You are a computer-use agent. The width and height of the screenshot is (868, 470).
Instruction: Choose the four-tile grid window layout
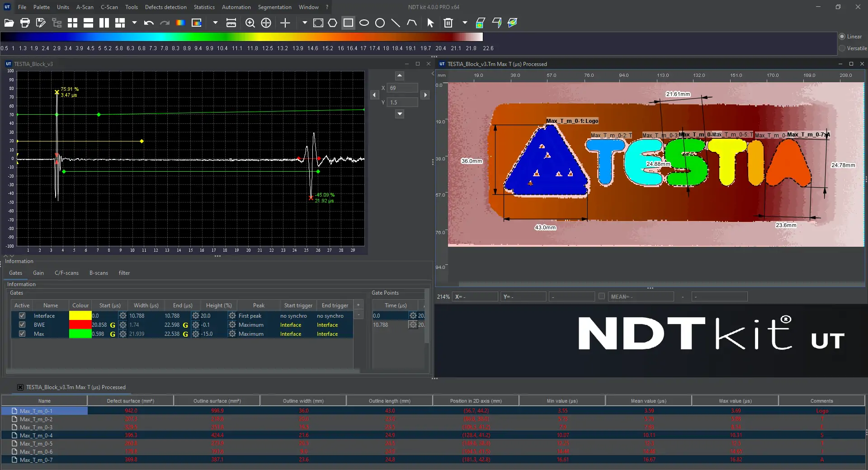pyautogui.click(x=73, y=23)
